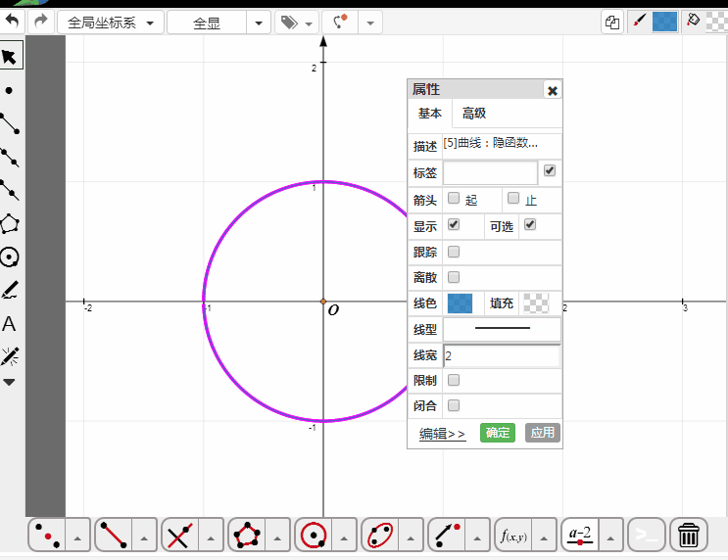728x560 pixels.
Task: Select the red polygon tool in bottom toolbar
Action: coord(247,536)
